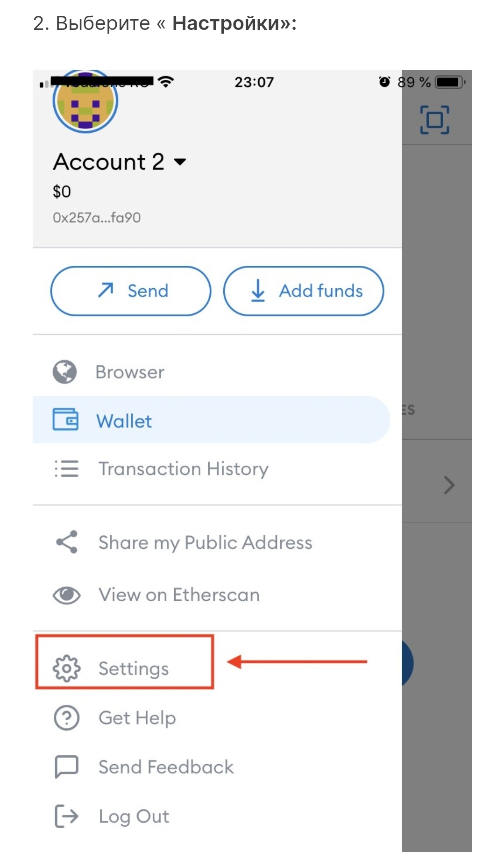Tap the account avatar identicon

(85, 102)
